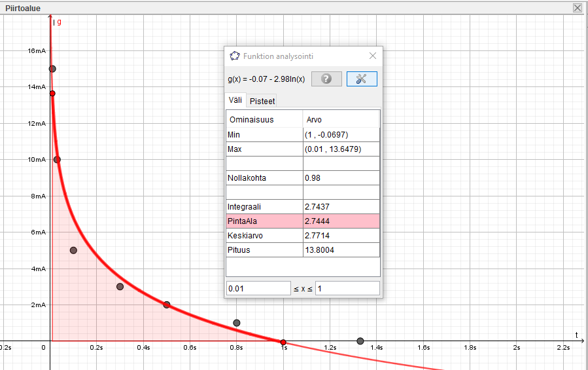Click the Nollakohta row
The width and height of the screenshot is (588, 370).
tap(302, 178)
